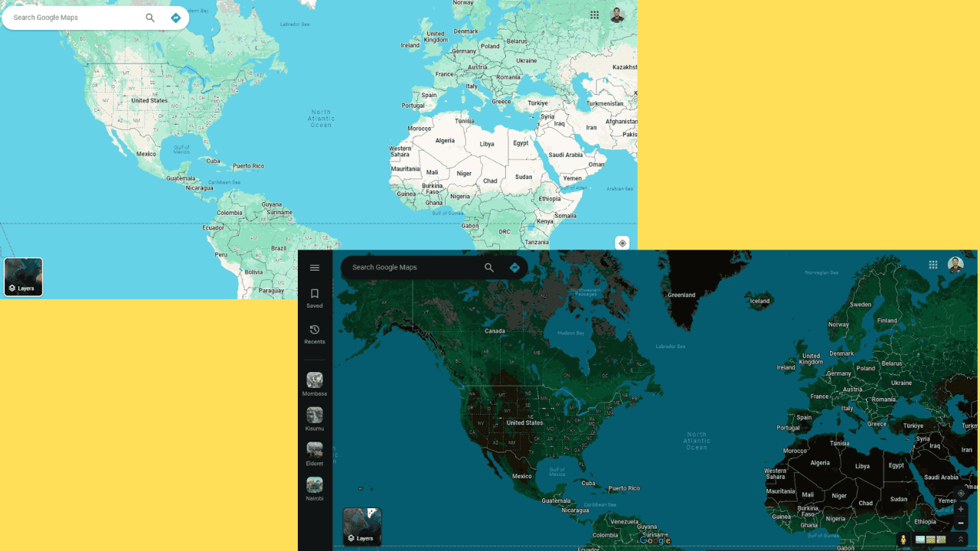The width and height of the screenshot is (980, 551).
Task: Open Recents in dark Maps sidebar
Action: click(315, 334)
